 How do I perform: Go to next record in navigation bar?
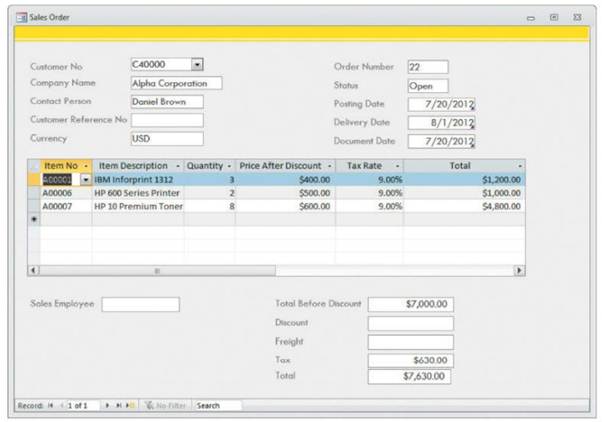pyautogui.click(x=108, y=405)
